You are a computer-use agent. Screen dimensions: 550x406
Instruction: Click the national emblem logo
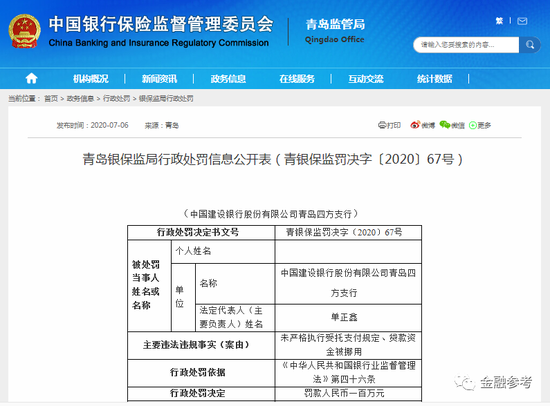(24, 31)
